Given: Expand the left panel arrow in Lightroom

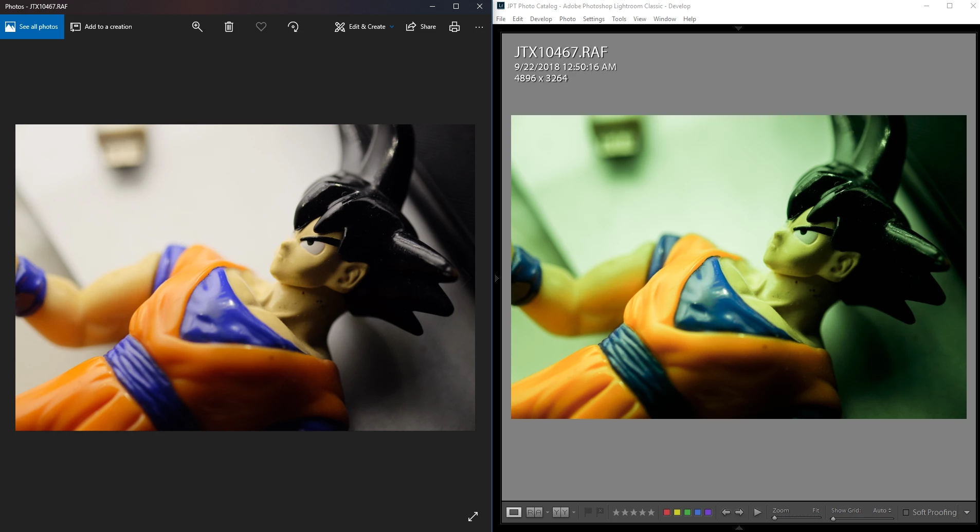Looking at the screenshot, I should point(496,278).
